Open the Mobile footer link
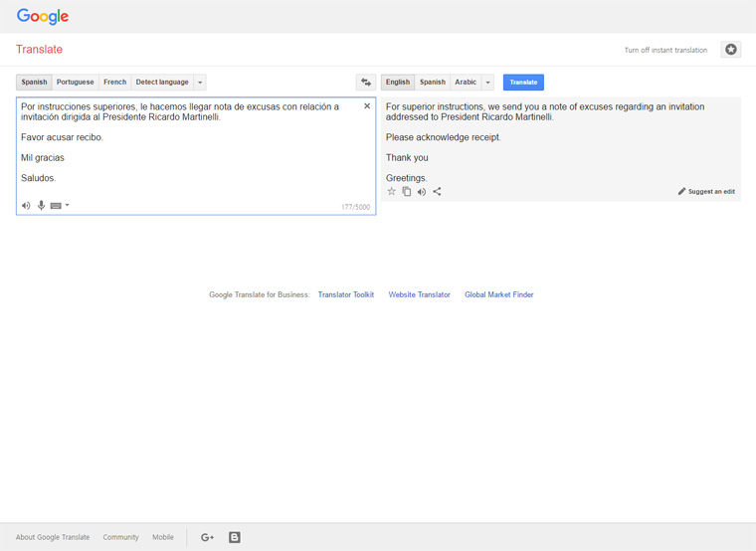The height and width of the screenshot is (551, 756). [163, 537]
